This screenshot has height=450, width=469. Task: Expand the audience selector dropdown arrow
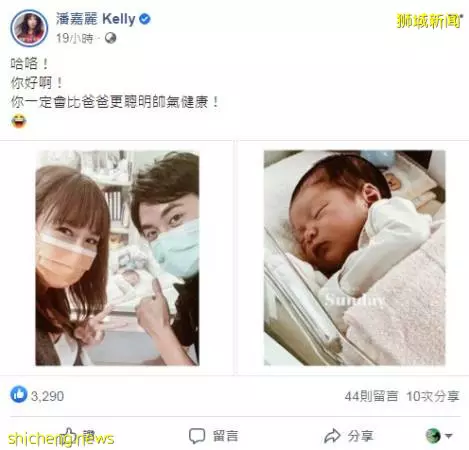(448, 436)
